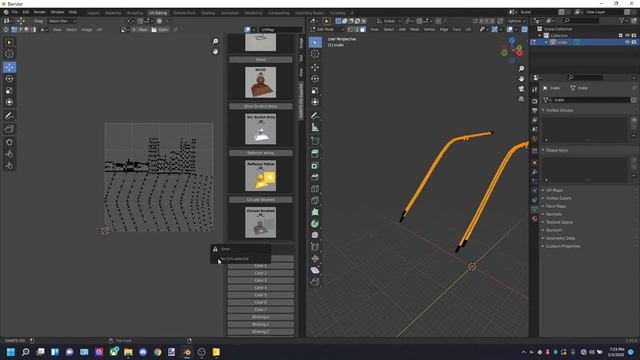Image resolution: width=640 pixels, height=360 pixels.
Task: Expand the UV Maps panel
Action: tap(554, 190)
